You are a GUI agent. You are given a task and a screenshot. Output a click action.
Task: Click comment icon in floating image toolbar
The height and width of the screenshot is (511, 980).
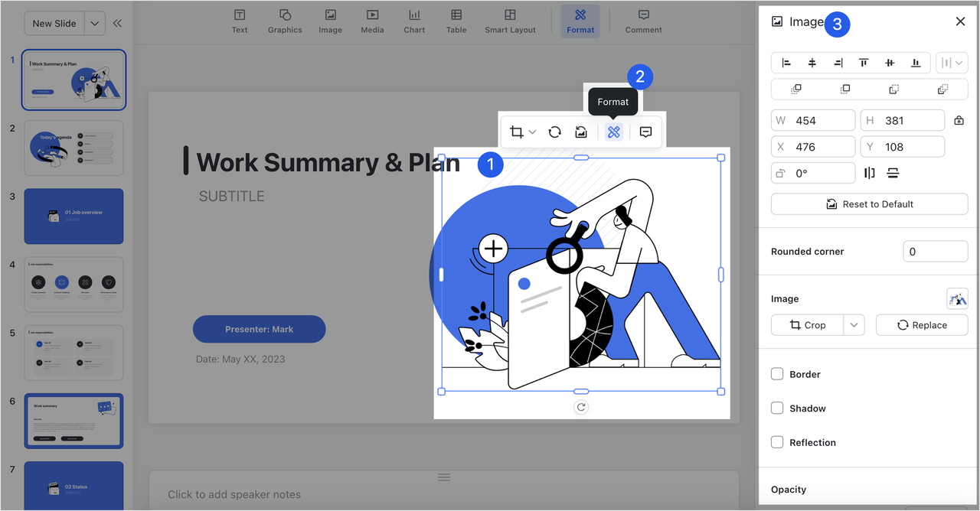point(645,132)
